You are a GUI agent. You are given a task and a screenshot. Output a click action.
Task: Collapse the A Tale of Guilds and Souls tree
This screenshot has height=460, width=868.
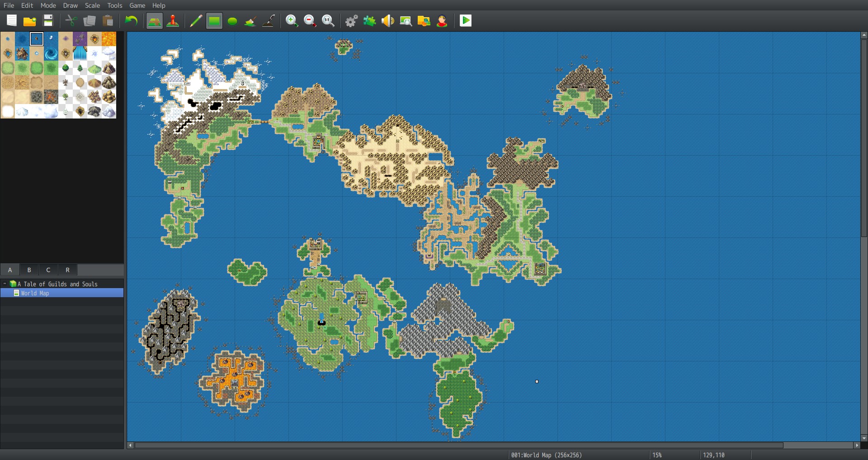5,284
